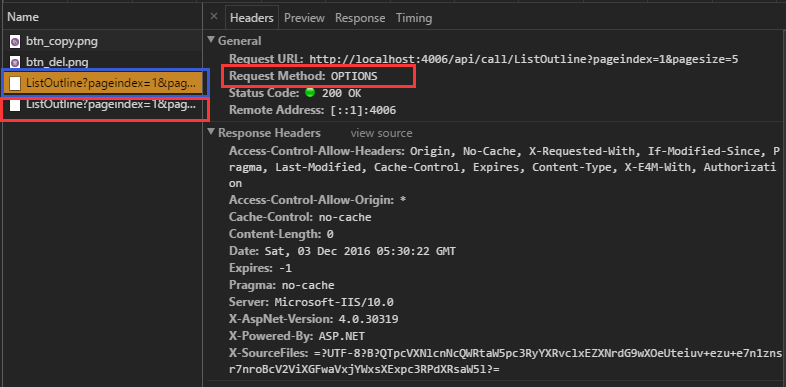Image resolution: width=786 pixels, height=387 pixels.
Task: Click view source link for response headers
Action: click(x=381, y=133)
